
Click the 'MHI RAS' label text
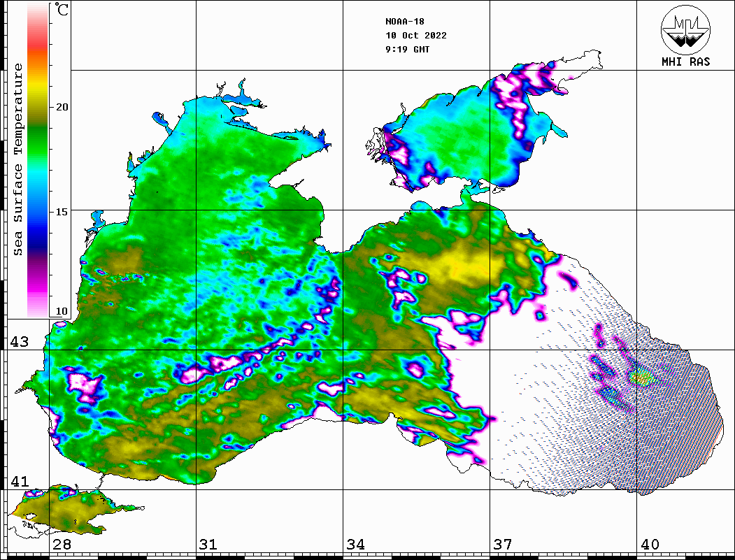pos(686,62)
